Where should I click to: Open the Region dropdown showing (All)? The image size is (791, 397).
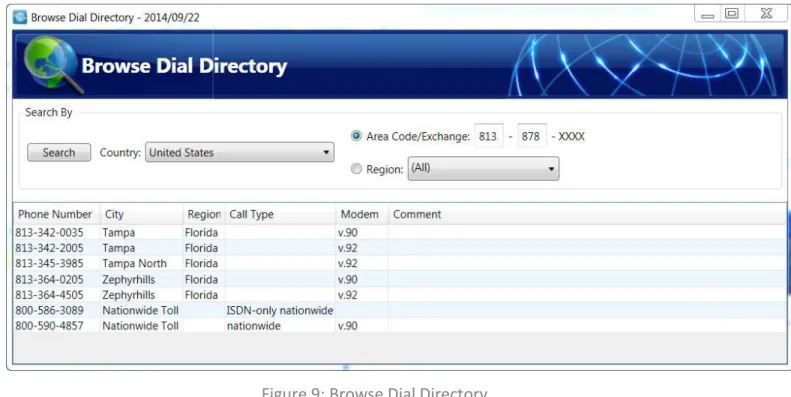click(483, 168)
